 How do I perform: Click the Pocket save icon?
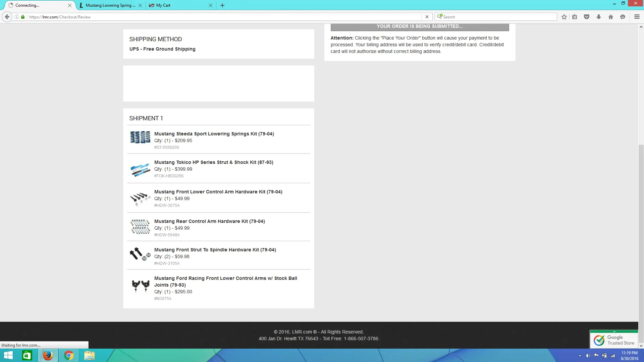tap(587, 17)
